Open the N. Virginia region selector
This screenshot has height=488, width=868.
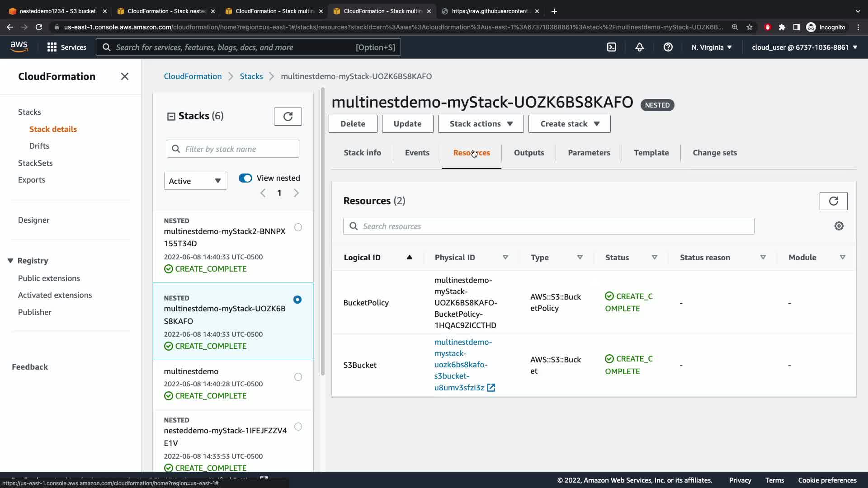(x=711, y=47)
